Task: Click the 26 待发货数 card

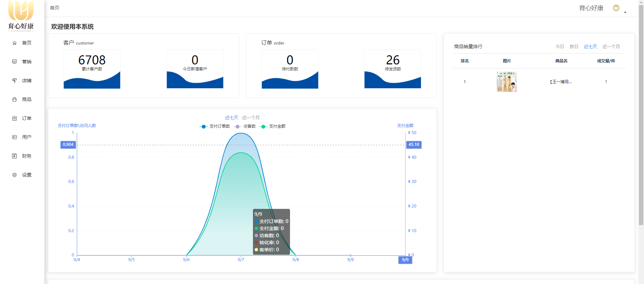Action: click(x=393, y=69)
